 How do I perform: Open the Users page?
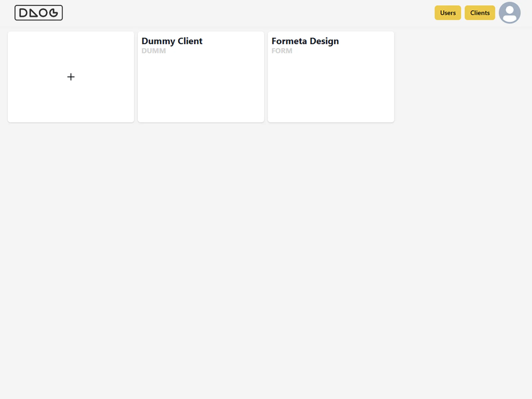coord(448,13)
